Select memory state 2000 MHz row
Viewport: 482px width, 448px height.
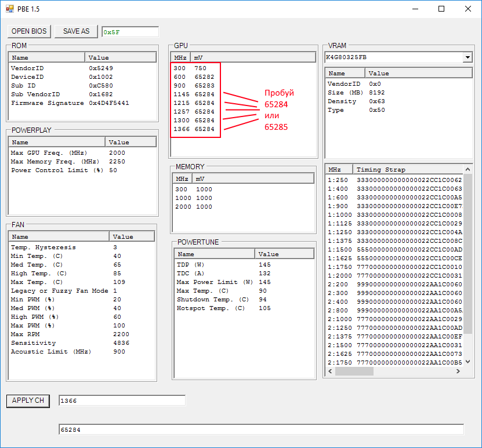pyautogui.click(x=243, y=207)
